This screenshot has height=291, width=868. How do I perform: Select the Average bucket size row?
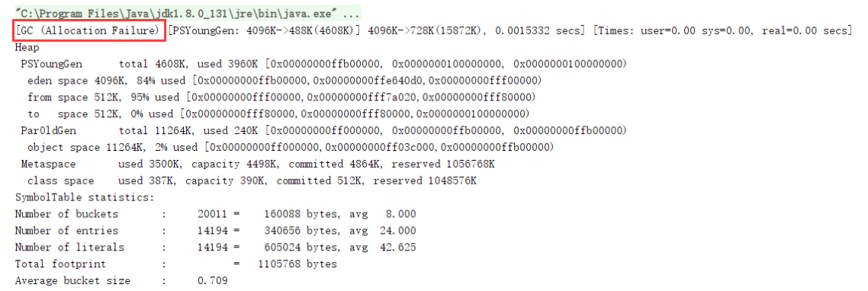click(121, 280)
